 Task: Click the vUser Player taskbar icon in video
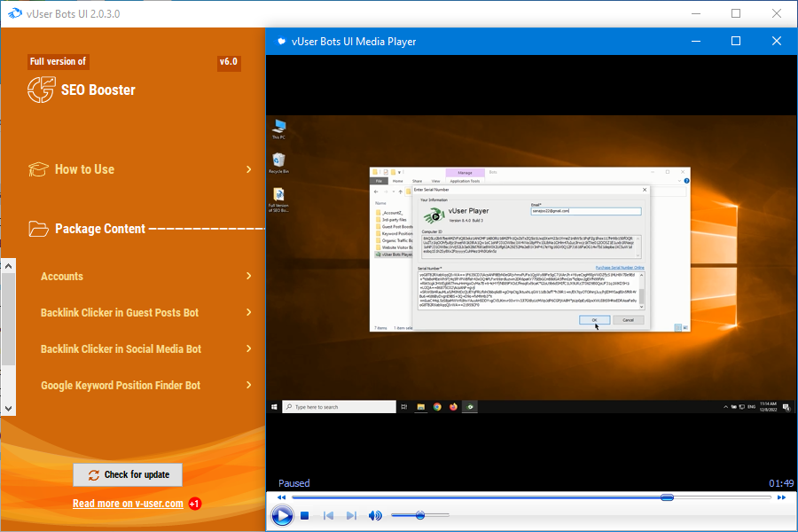pos(470,407)
